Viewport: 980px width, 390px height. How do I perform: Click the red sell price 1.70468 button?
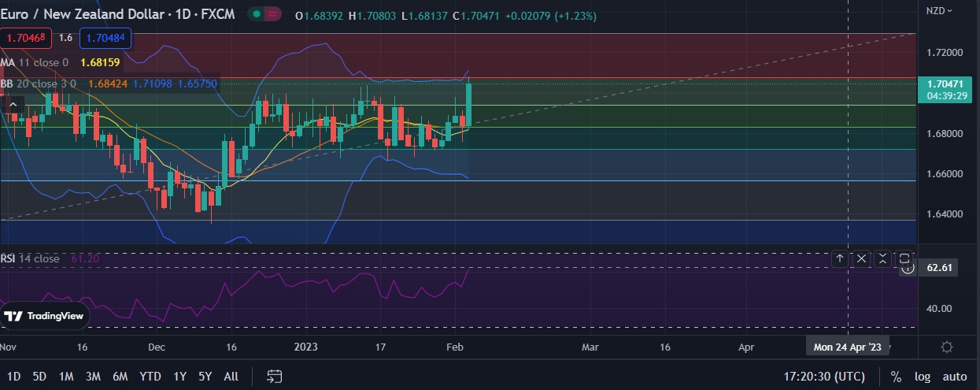[26, 38]
